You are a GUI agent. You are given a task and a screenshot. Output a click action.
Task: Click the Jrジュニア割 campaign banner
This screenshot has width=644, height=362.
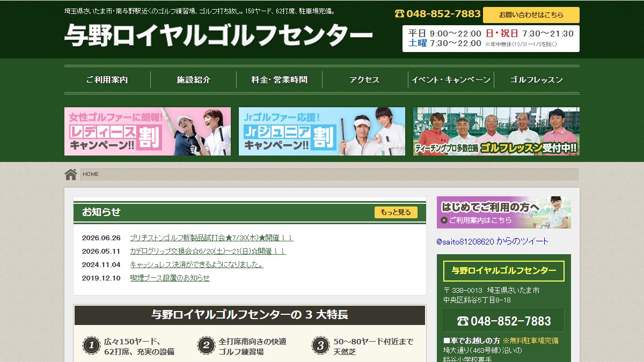pyautogui.click(x=322, y=131)
